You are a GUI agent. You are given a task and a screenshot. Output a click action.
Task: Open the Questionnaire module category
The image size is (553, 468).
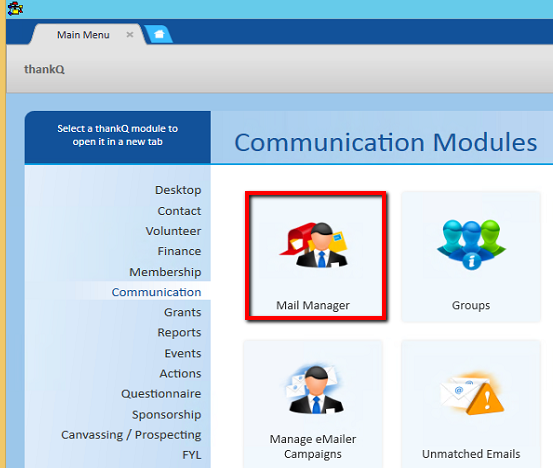tap(161, 394)
